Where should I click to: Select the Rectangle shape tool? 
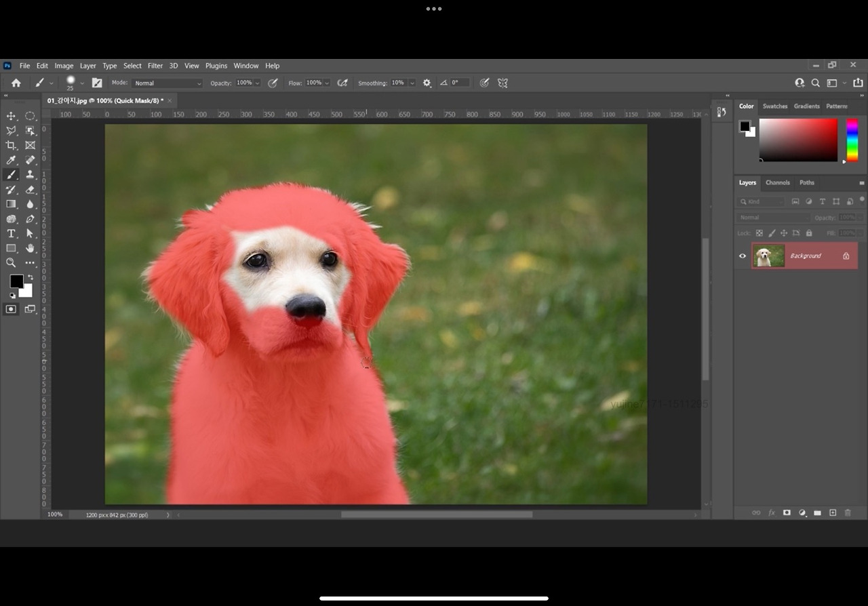[x=11, y=248]
